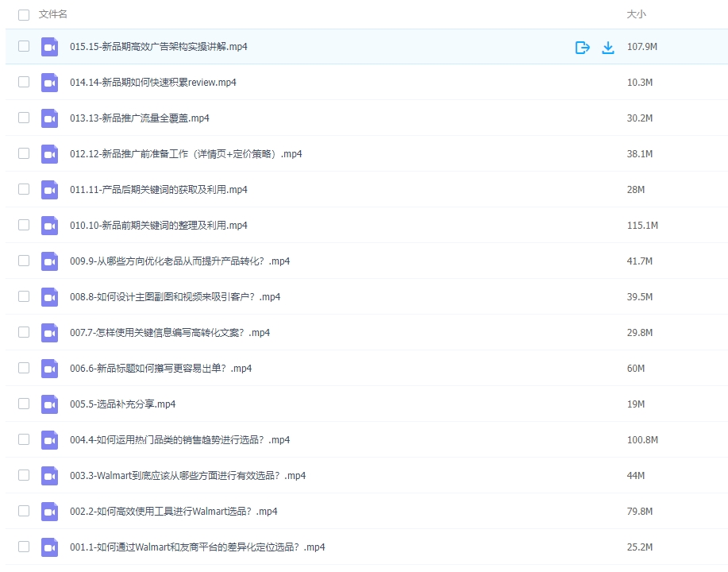
Task: Enable the checkbox for 007.7 高转化文案 video
Action: pos(23,332)
